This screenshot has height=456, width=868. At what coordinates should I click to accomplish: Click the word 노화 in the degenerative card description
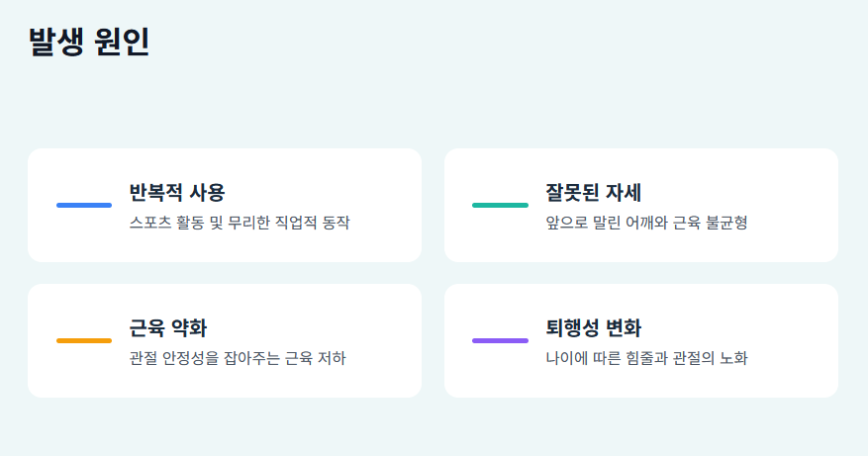733,358
